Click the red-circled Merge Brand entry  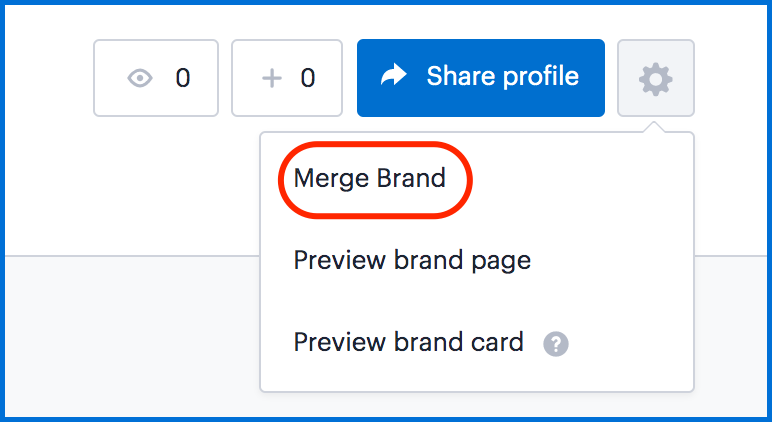pos(370,178)
